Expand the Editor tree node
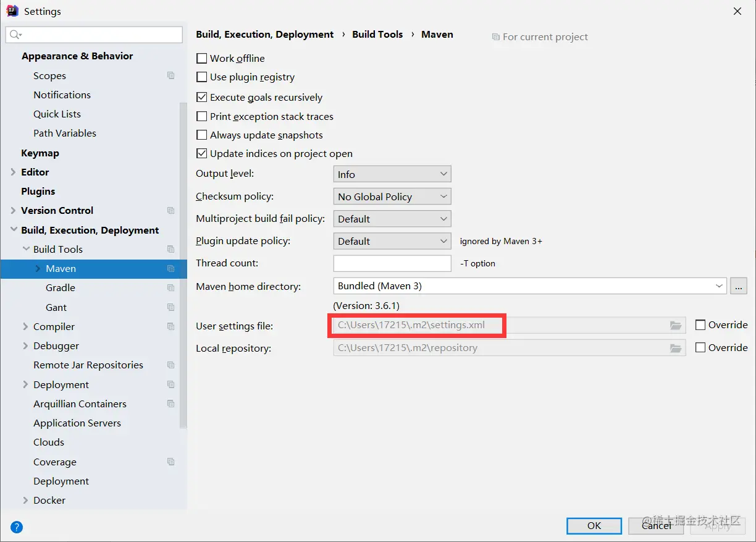The width and height of the screenshot is (756, 542). click(x=14, y=172)
